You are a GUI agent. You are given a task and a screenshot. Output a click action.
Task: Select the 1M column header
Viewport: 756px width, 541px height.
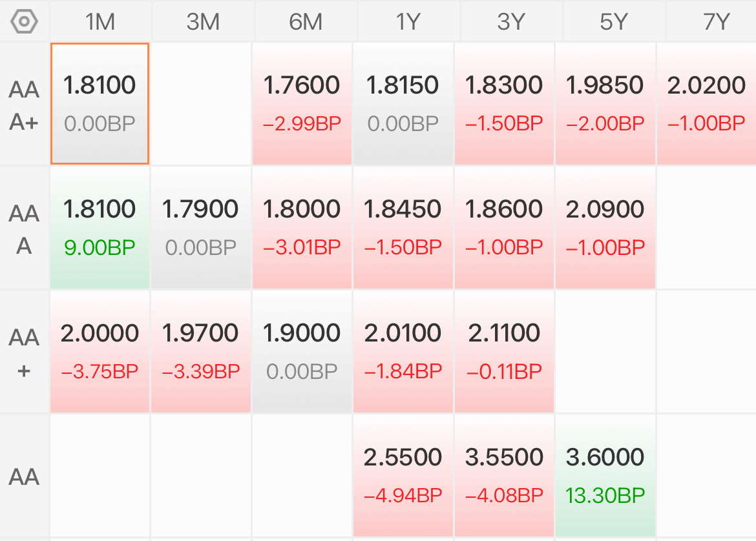pos(100,22)
